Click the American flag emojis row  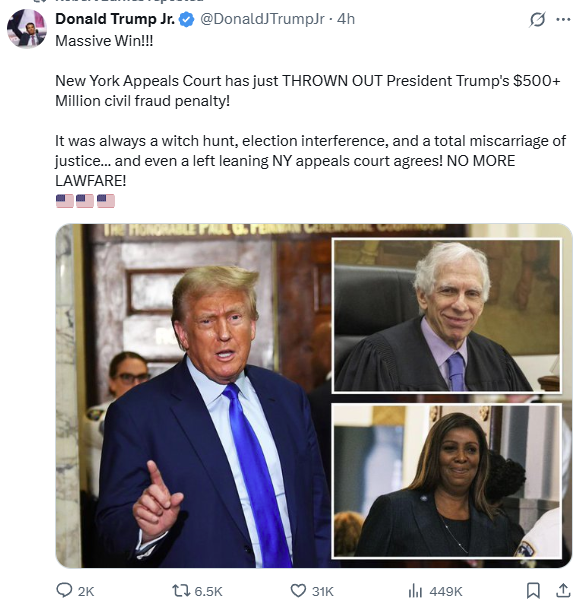pyautogui.click(x=85, y=201)
